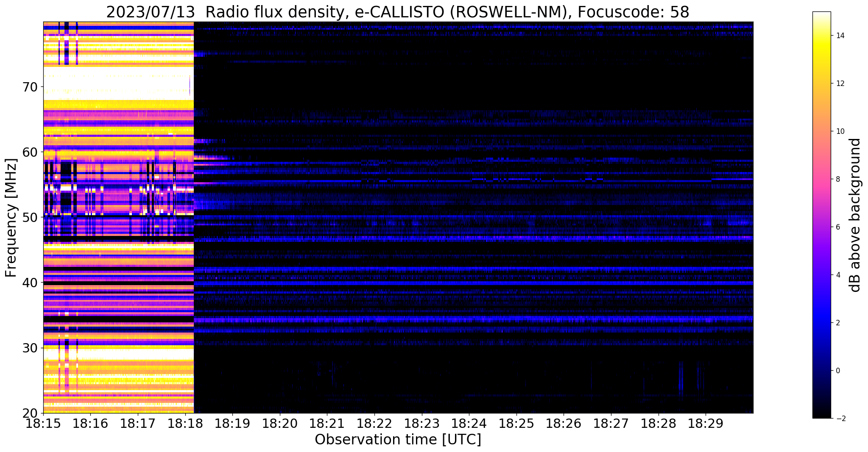This screenshot has height=452, width=868.
Task: Click the 30 MHz frequency tick label
Action: 30,348
